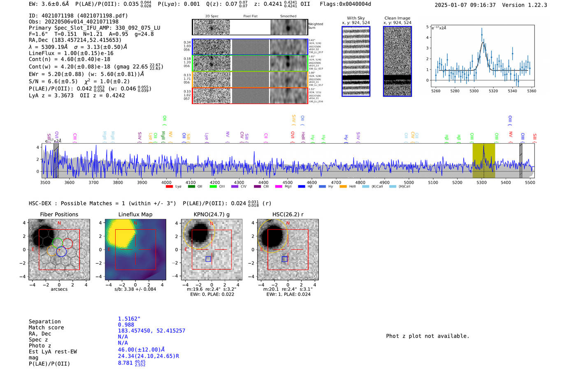Select the 2025-01-07 09:16:37 timestamp

pos(465,5)
